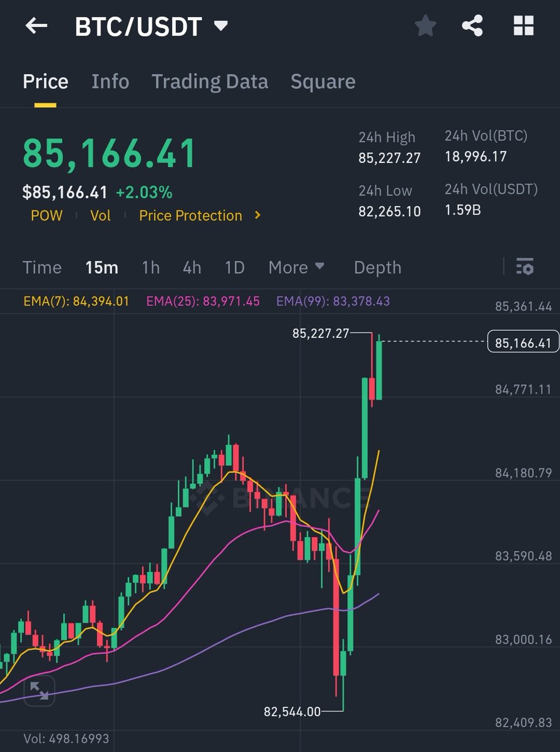This screenshot has height=752, width=560.
Task: Open the Time interval selector
Action: [x=41, y=268]
